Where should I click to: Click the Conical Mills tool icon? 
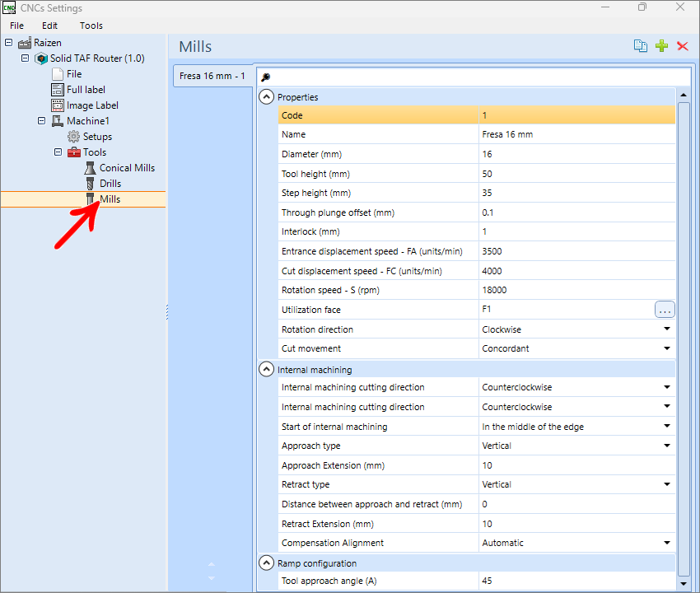click(91, 168)
